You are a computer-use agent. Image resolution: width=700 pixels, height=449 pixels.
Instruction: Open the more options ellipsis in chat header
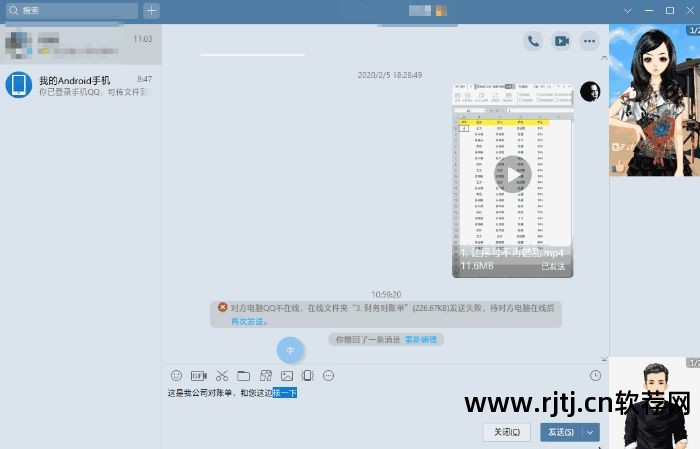point(589,42)
